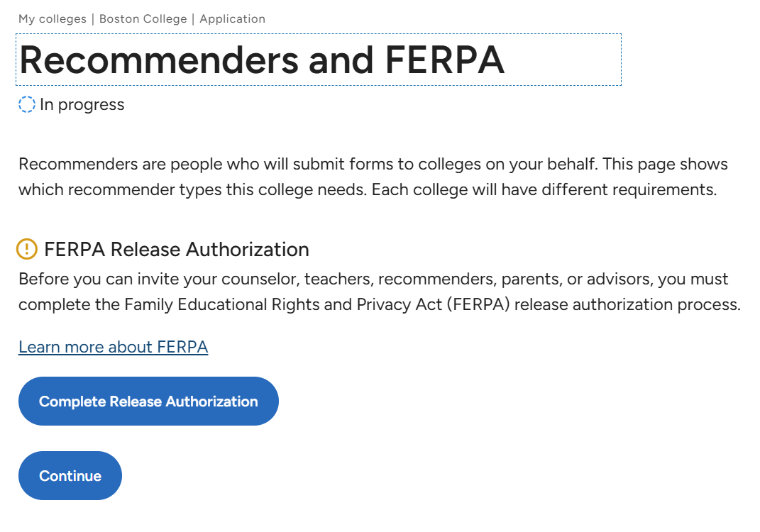Go to the Boston College breadcrumb
Viewport: 760px width, 532px height.
[143, 19]
